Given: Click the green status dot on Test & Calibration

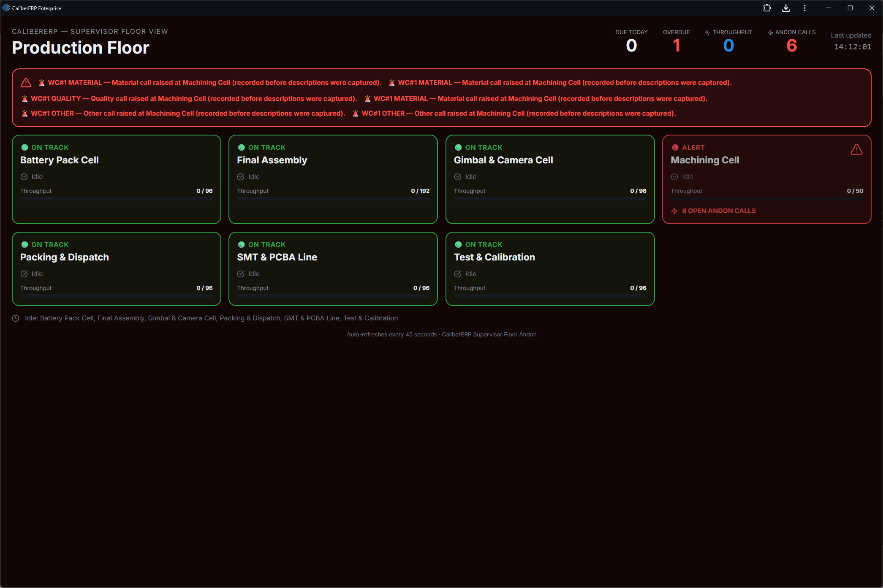Looking at the screenshot, I should click(x=458, y=245).
